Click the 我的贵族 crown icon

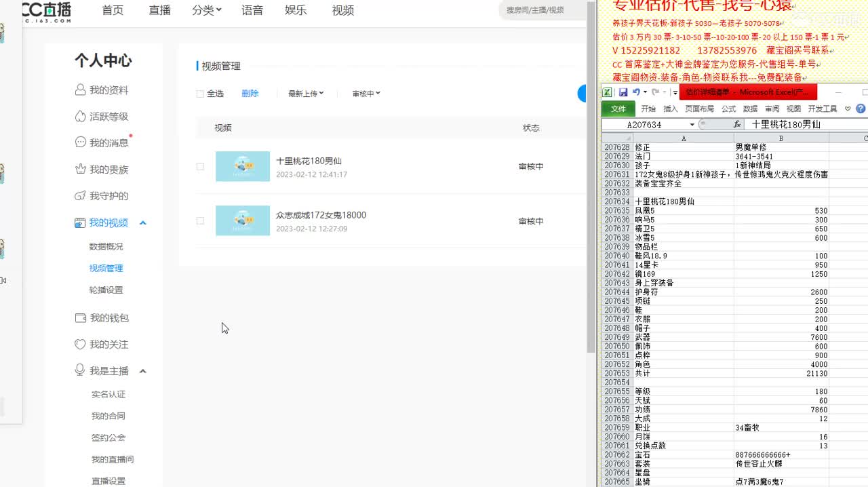point(80,169)
